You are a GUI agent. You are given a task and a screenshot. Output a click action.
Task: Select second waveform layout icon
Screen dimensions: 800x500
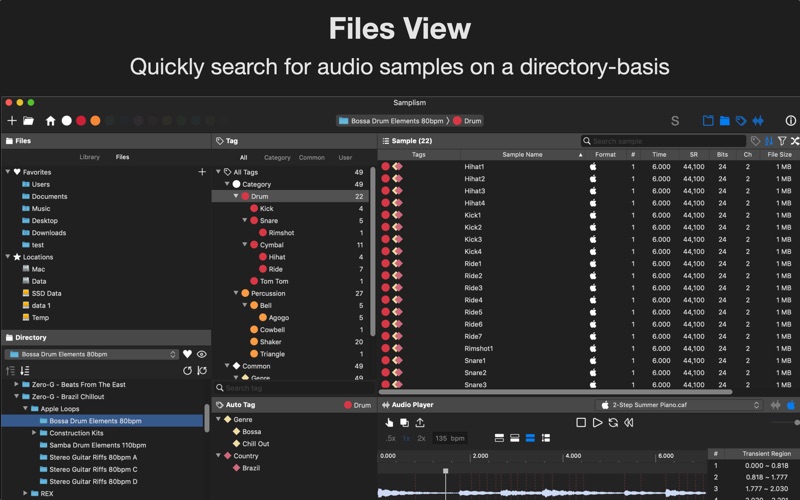tap(515, 438)
